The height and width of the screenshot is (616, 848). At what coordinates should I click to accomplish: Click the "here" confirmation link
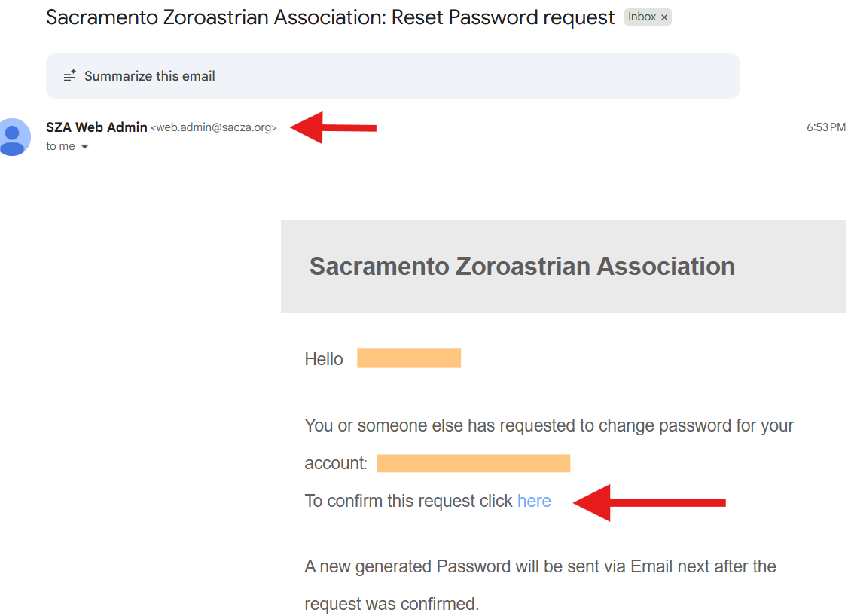tap(534, 501)
